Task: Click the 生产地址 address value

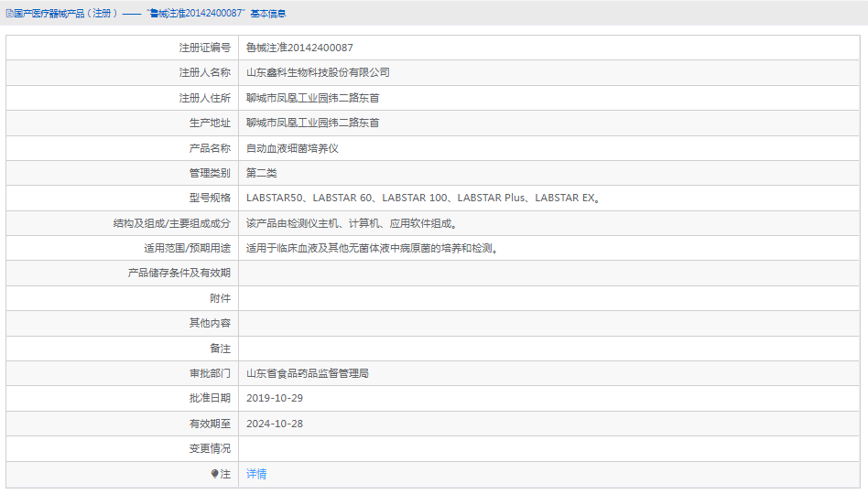Action: pos(313,123)
